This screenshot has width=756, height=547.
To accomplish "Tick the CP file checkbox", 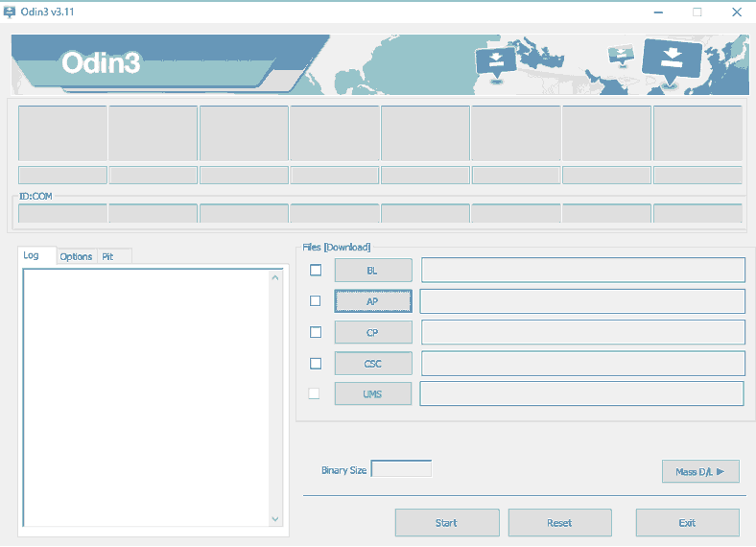I will tap(316, 332).
